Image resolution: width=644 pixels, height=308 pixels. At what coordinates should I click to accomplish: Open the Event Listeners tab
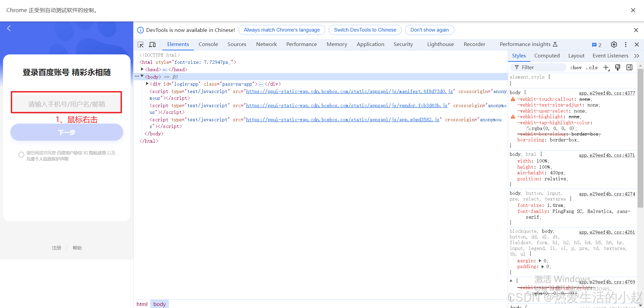click(x=610, y=56)
